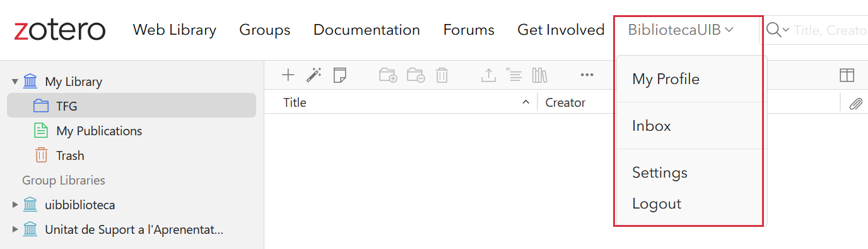Add a new item with plus icon
This screenshot has width=868, height=249.
click(x=288, y=75)
